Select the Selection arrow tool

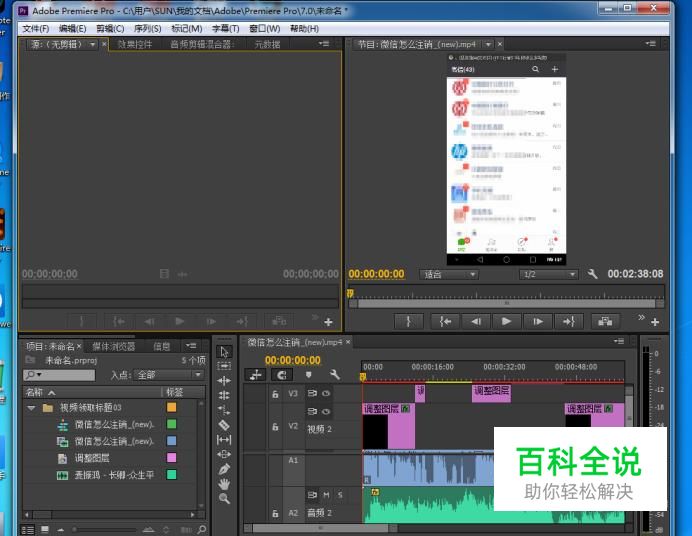(x=224, y=352)
